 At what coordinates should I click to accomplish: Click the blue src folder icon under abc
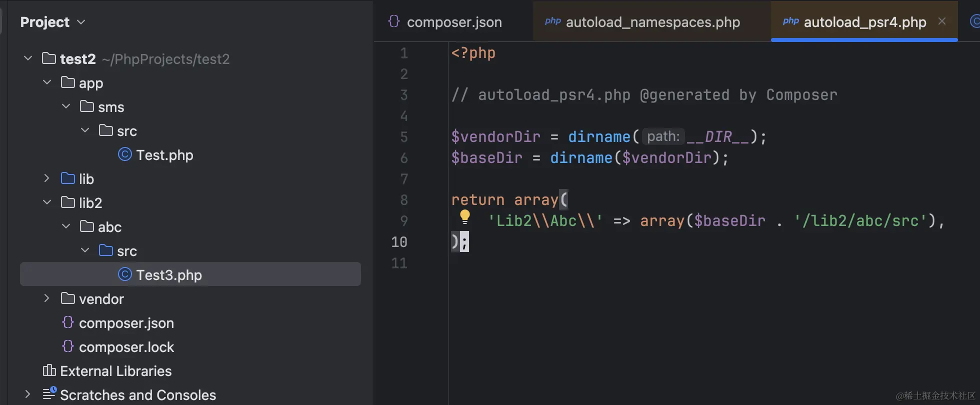106,250
